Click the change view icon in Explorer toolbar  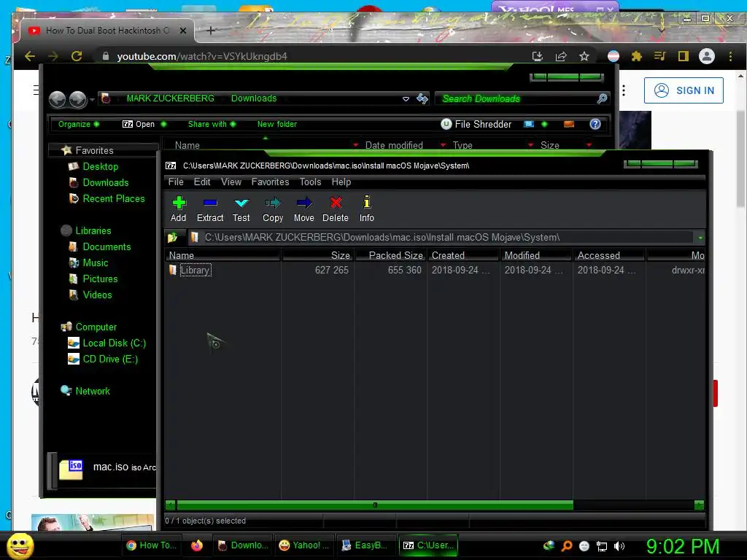(529, 124)
